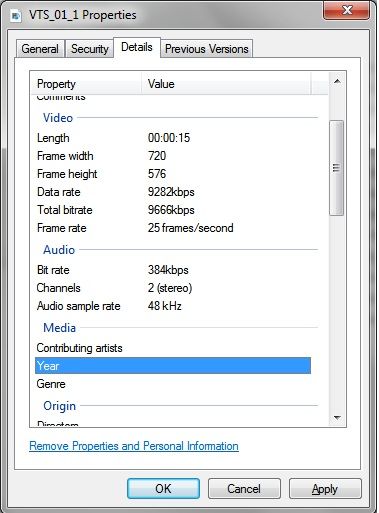This screenshot has height=513, width=379.
Task: Select the Previous Versions tab
Action: 207,49
